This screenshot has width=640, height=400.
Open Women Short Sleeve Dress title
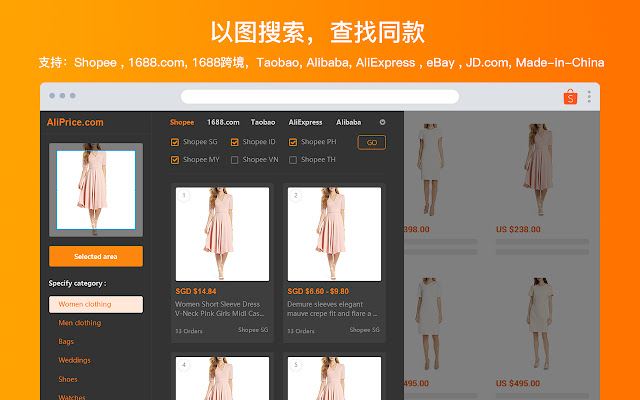[220, 309]
